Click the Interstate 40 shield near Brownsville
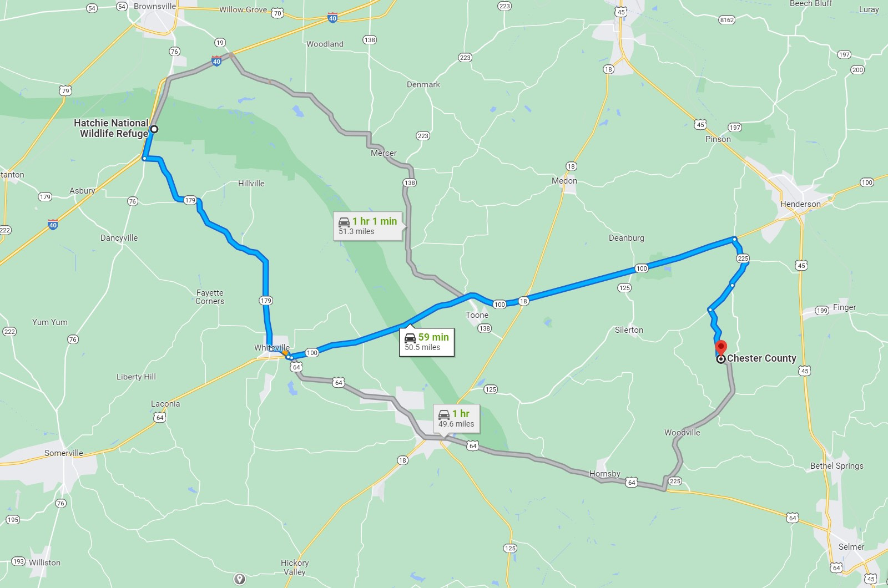888x588 pixels. click(216, 61)
